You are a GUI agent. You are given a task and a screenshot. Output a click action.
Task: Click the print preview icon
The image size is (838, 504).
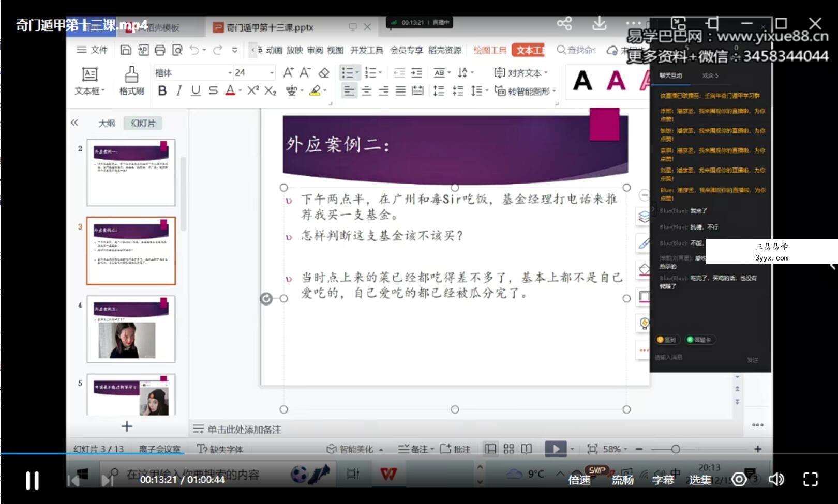[x=177, y=50]
